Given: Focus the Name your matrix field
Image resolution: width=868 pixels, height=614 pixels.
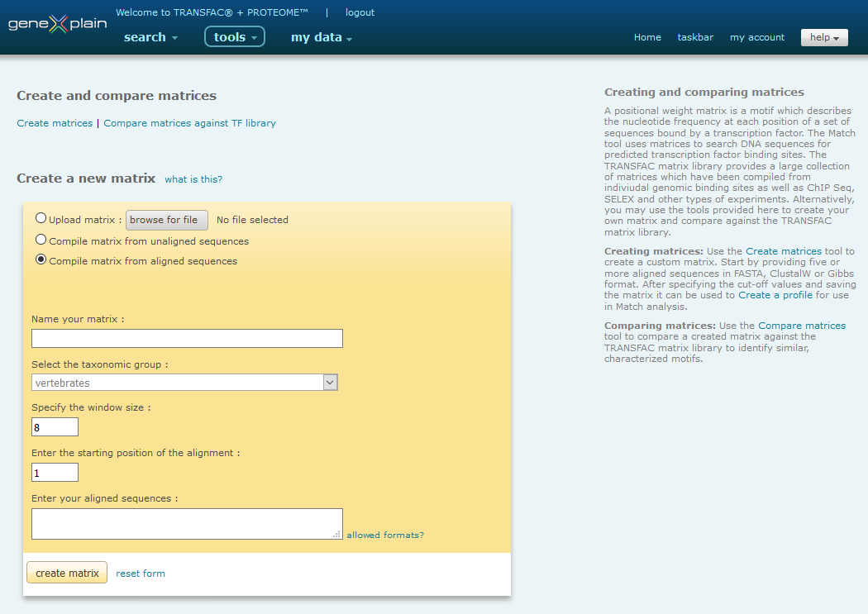Looking at the screenshot, I should 187,339.
